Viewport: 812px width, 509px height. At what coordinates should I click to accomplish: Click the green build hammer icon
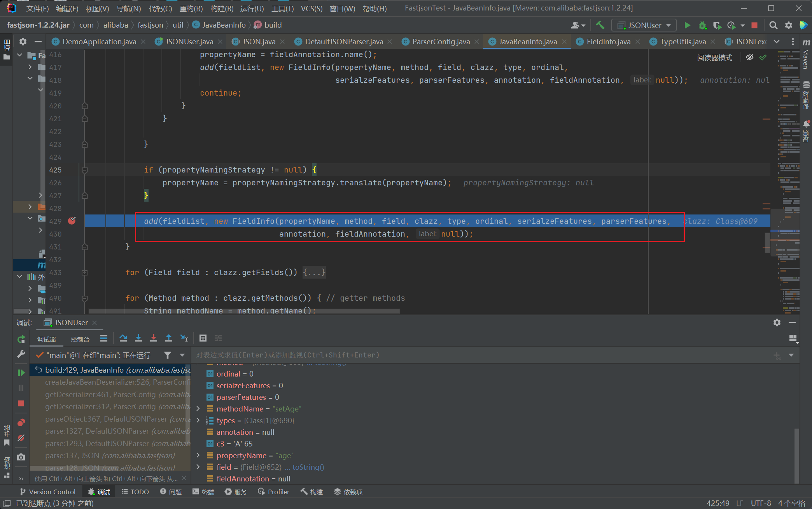point(600,25)
